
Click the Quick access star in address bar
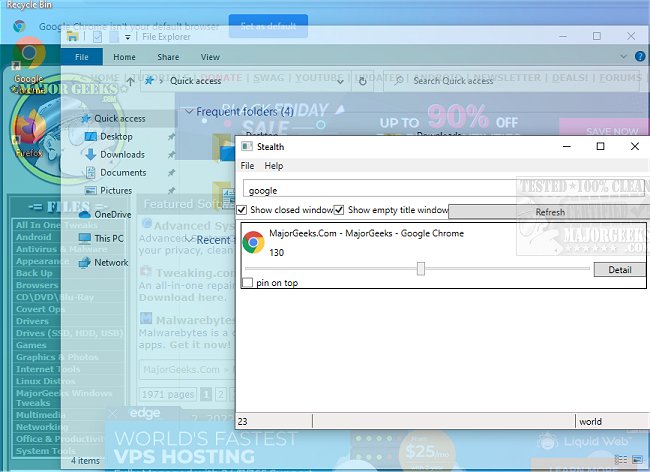coord(149,80)
